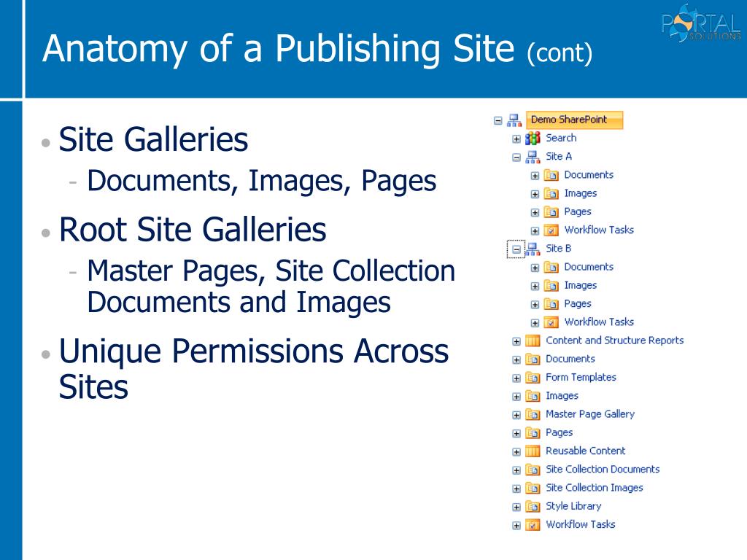747x560 pixels.
Task: Click the "Site Galleries" bullet text
Action: click(153, 139)
